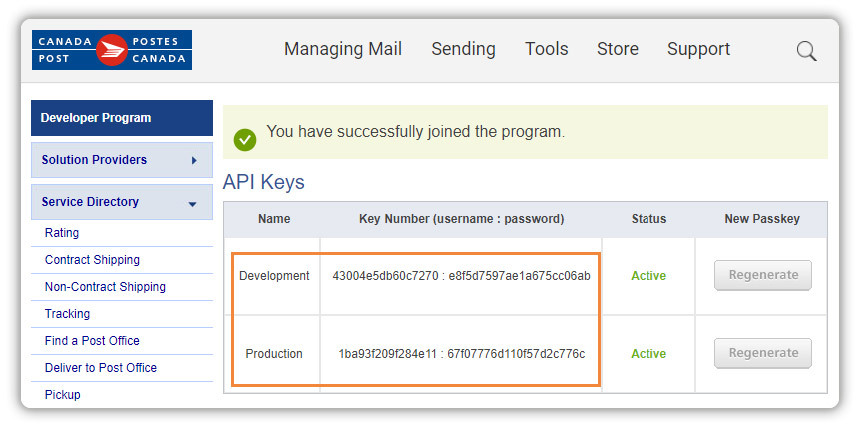Go to the Tracking service link

click(x=67, y=314)
